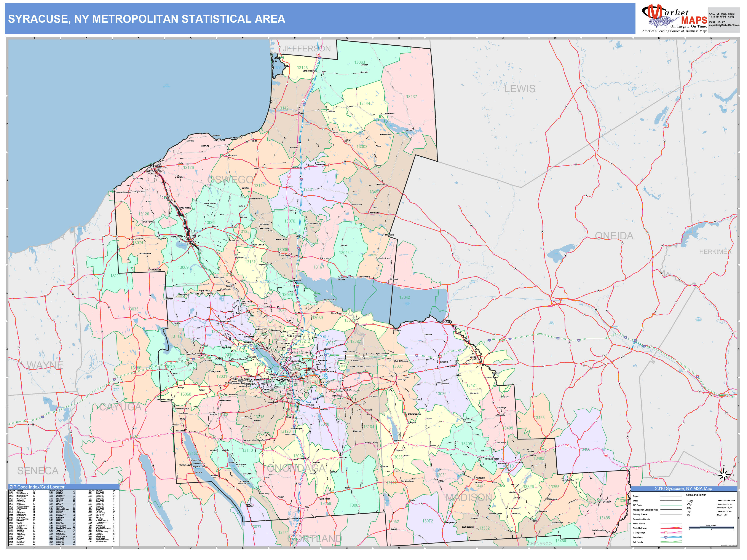This screenshot has width=747, height=560.
Task: Select the Interstates shield symbol in the legend
Action: pos(666,537)
